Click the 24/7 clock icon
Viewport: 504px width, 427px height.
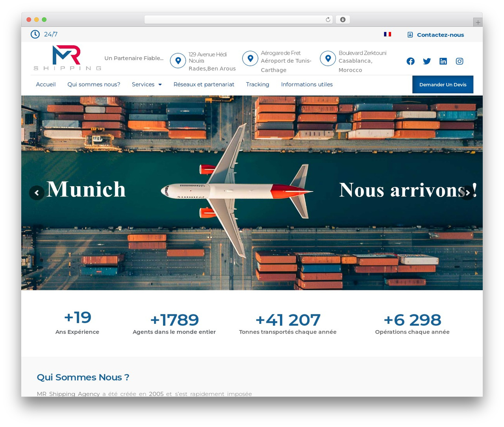pos(35,34)
